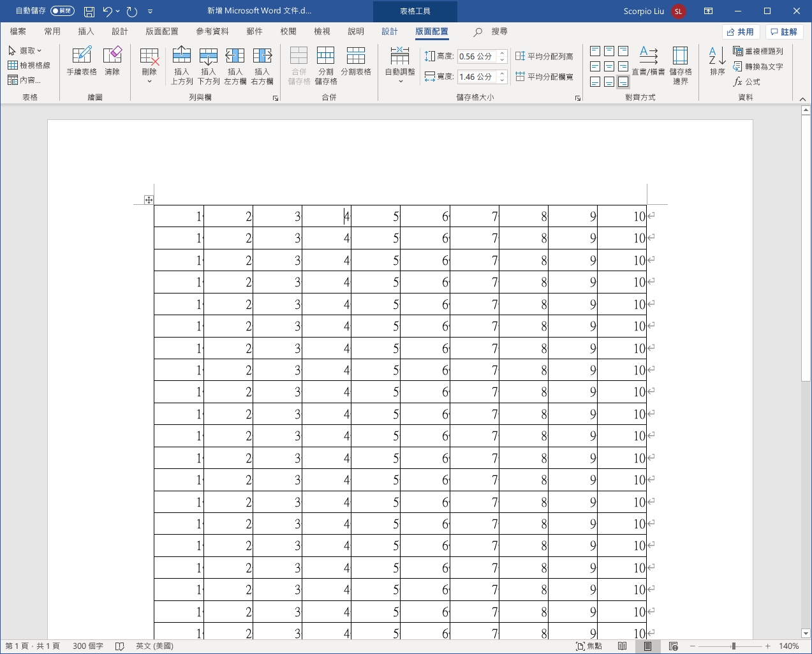Click the Redo arrow icon
This screenshot has height=654, width=812.
pos(132,11)
